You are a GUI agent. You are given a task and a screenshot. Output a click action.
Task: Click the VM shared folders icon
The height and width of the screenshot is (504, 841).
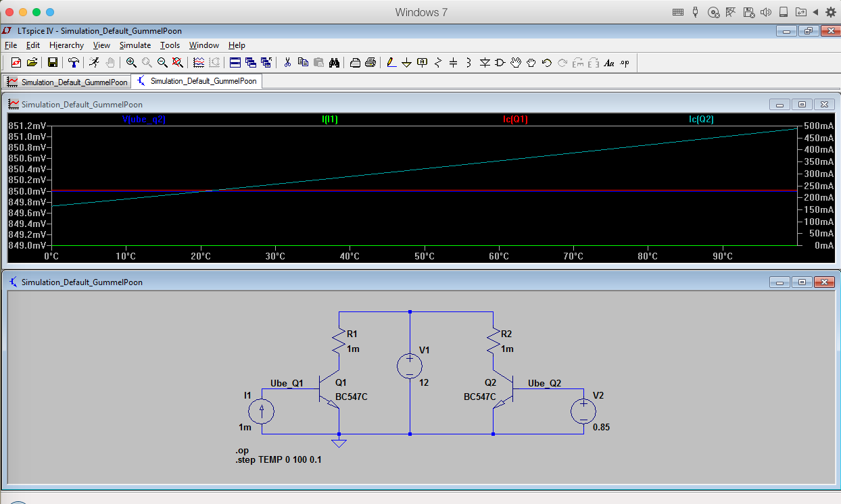coord(801,12)
